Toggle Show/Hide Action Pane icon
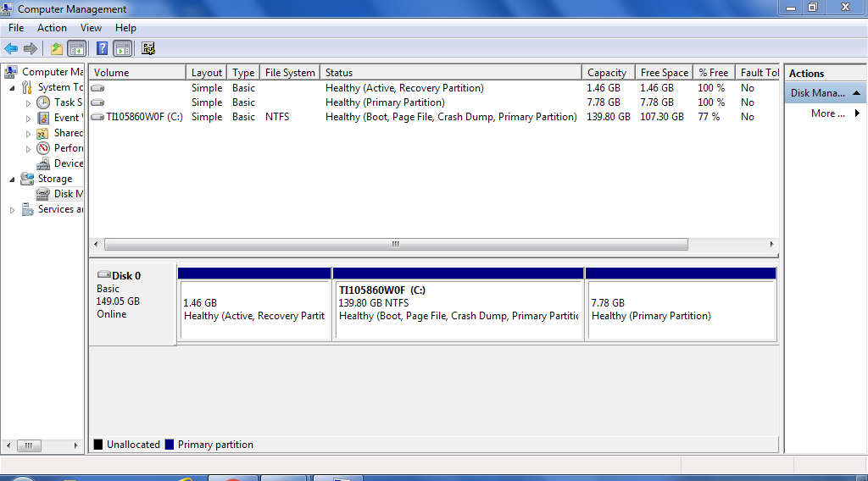The width and height of the screenshot is (868, 481). (122, 48)
